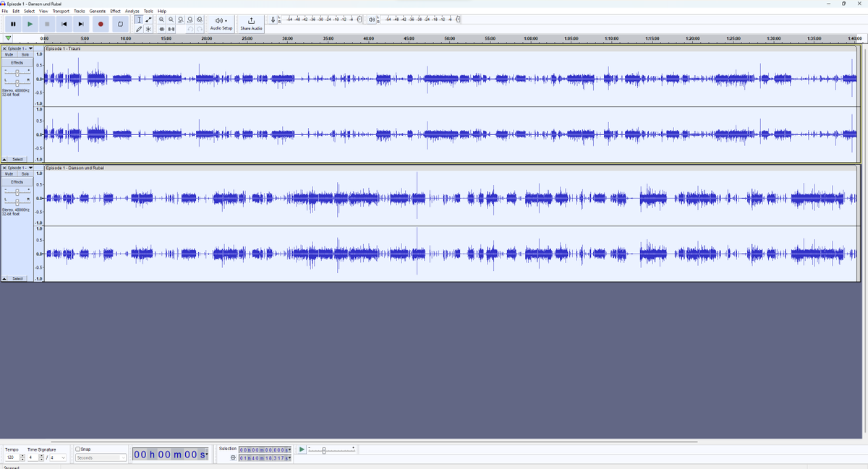Open the Tracks menu
The height and width of the screenshot is (469, 868).
pos(80,11)
